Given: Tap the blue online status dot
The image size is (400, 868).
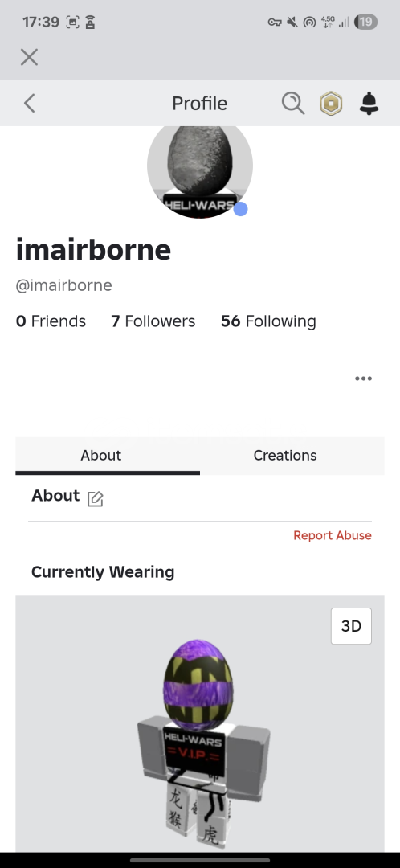Looking at the screenshot, I should point(240,209).
